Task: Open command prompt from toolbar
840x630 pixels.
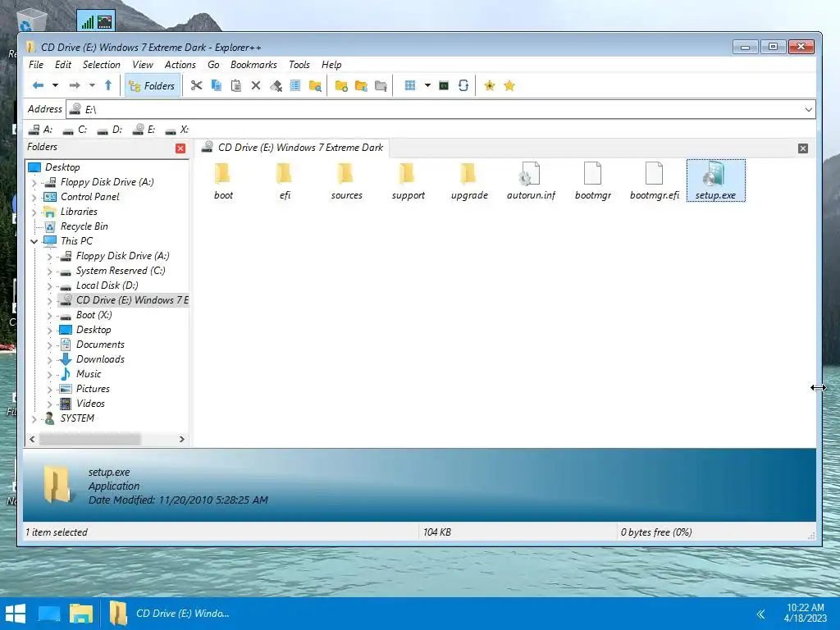Action: click(444, 85)
